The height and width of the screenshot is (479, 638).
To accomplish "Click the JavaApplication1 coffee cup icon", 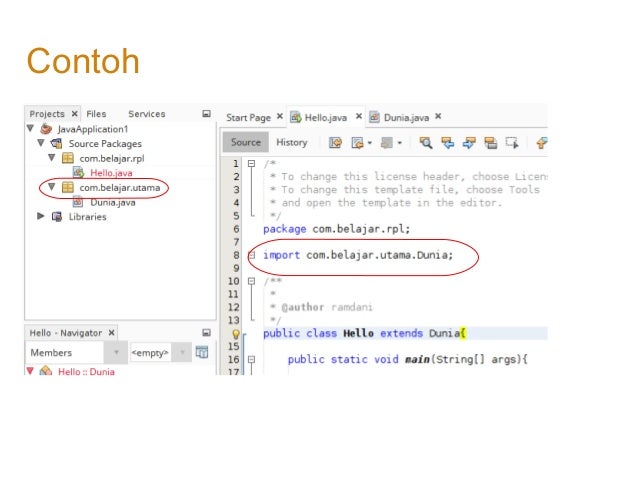I will tap(46, 129).
